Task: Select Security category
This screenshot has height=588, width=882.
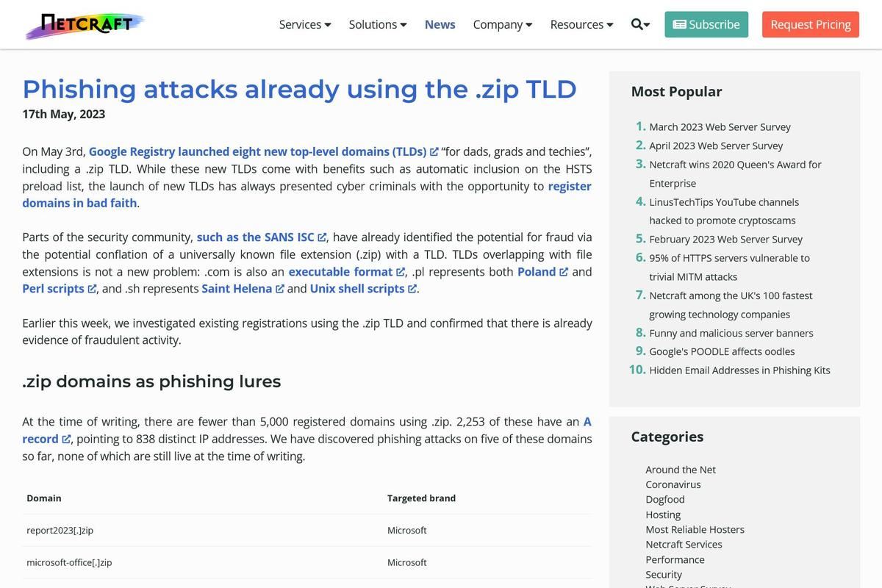Action: (664, 575)
